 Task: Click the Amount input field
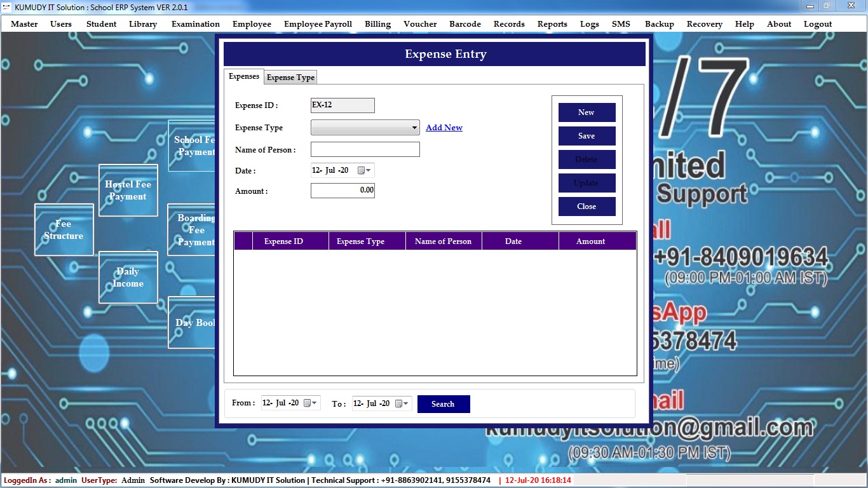tap(342, 191)
